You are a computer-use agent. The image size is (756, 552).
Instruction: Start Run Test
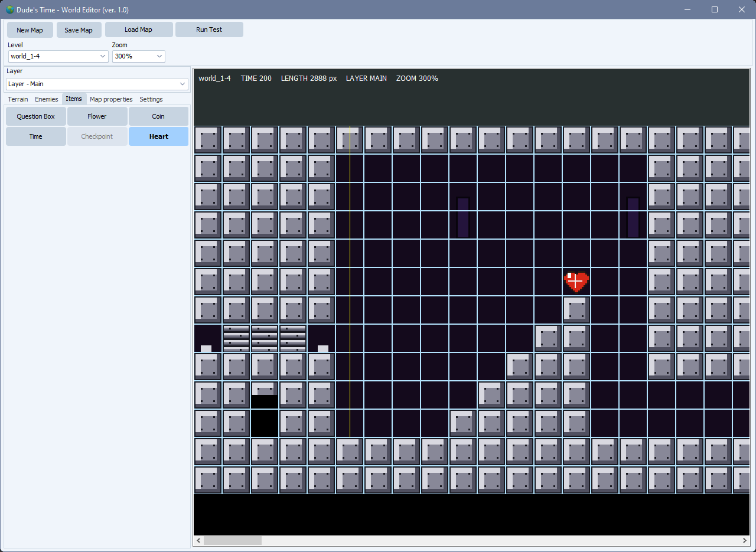209,30
